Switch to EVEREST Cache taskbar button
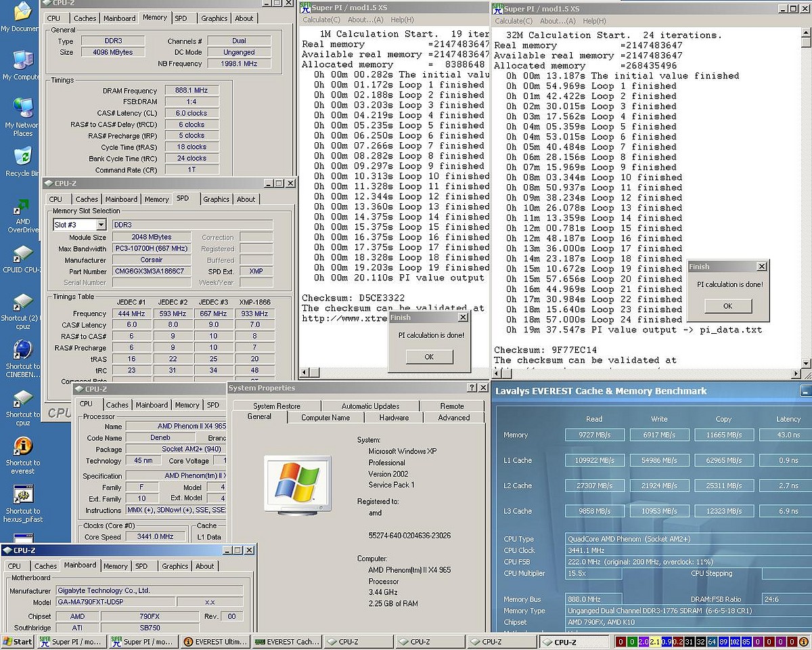812x650 pixels. coord(286,642)
